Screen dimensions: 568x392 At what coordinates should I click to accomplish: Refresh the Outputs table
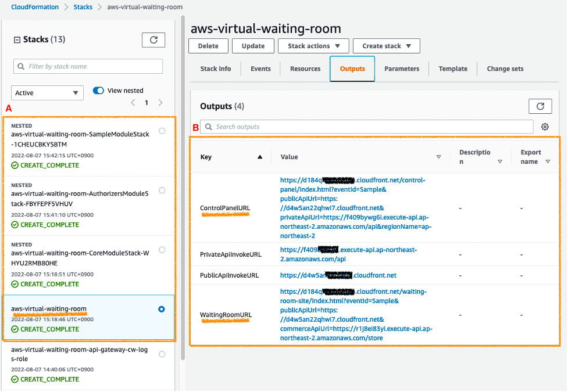pos(540,106)
